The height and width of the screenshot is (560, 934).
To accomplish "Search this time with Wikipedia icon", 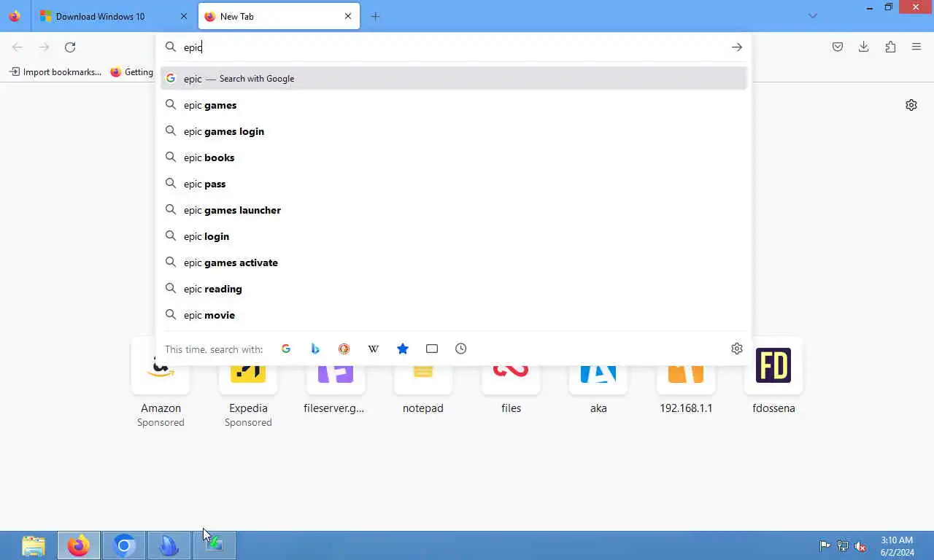I will pyautogui.click(x=374, y=349).
